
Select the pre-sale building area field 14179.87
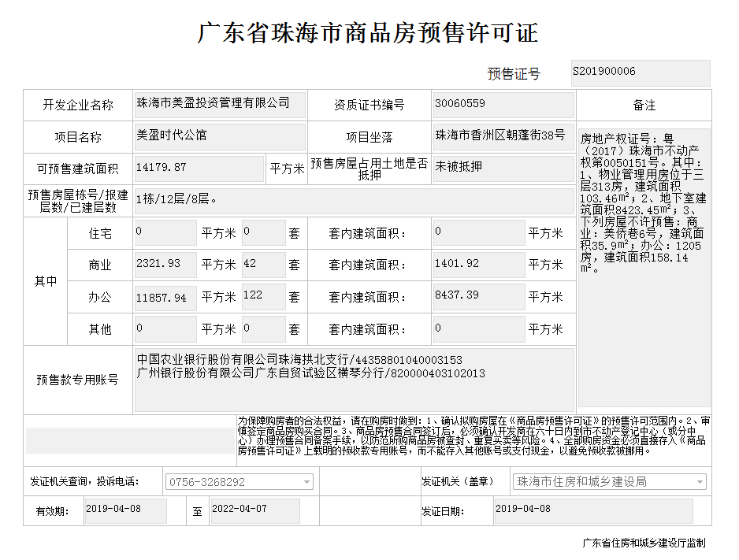(x=199, y=169)
